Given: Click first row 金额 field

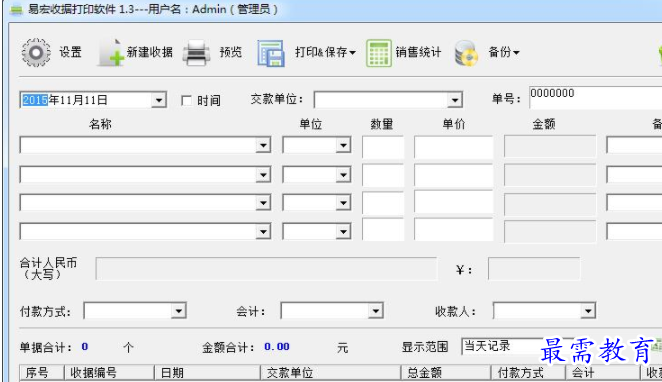Looking at the screenshot, I should coord(550,146).
